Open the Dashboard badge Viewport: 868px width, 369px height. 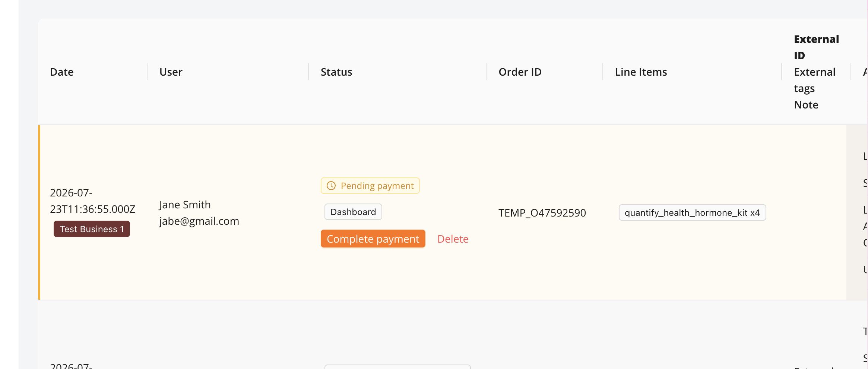353,212
